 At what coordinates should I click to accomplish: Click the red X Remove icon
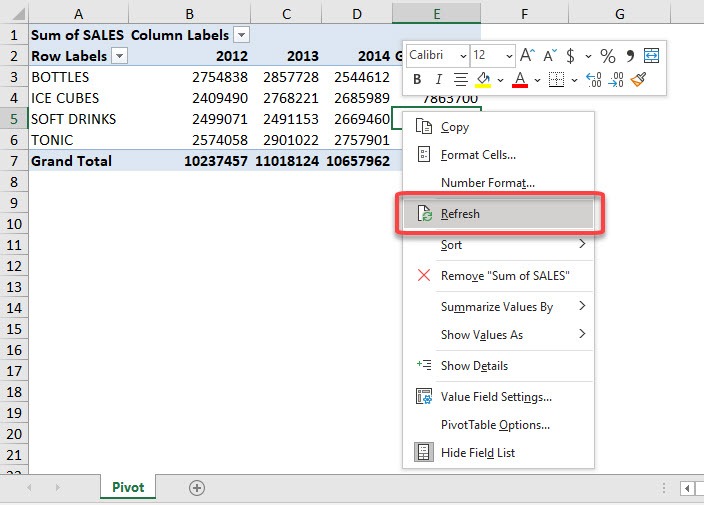tap(424, 275)
